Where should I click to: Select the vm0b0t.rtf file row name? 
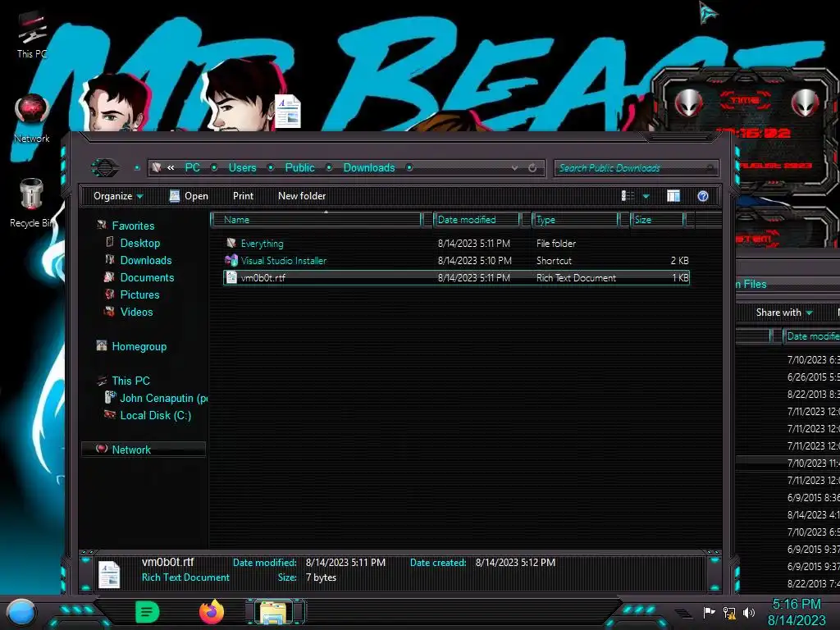263,277
